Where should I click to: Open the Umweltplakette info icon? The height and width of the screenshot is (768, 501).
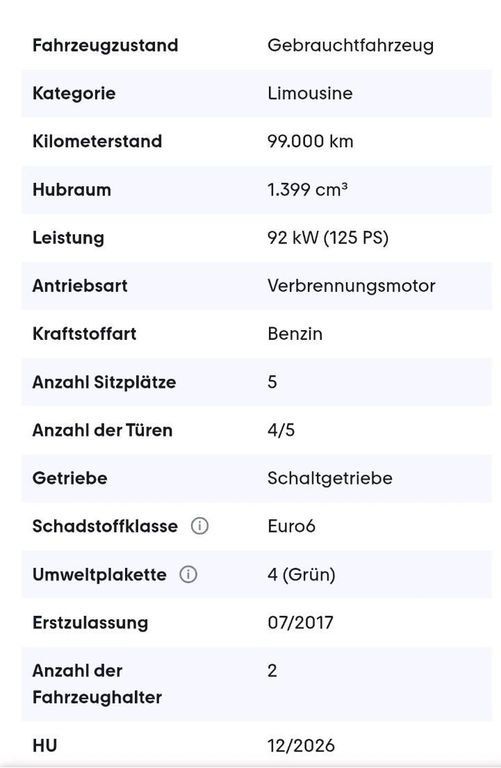pos(189,574)
